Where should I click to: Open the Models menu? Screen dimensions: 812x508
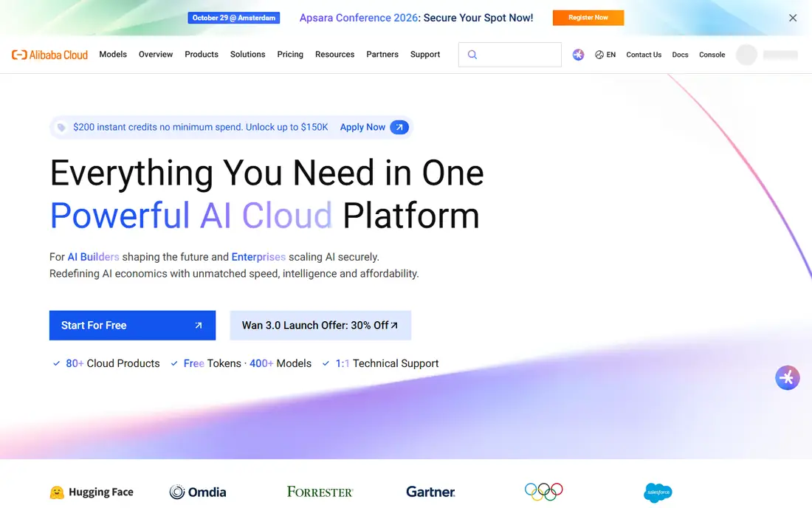click(x=113, y=55)
